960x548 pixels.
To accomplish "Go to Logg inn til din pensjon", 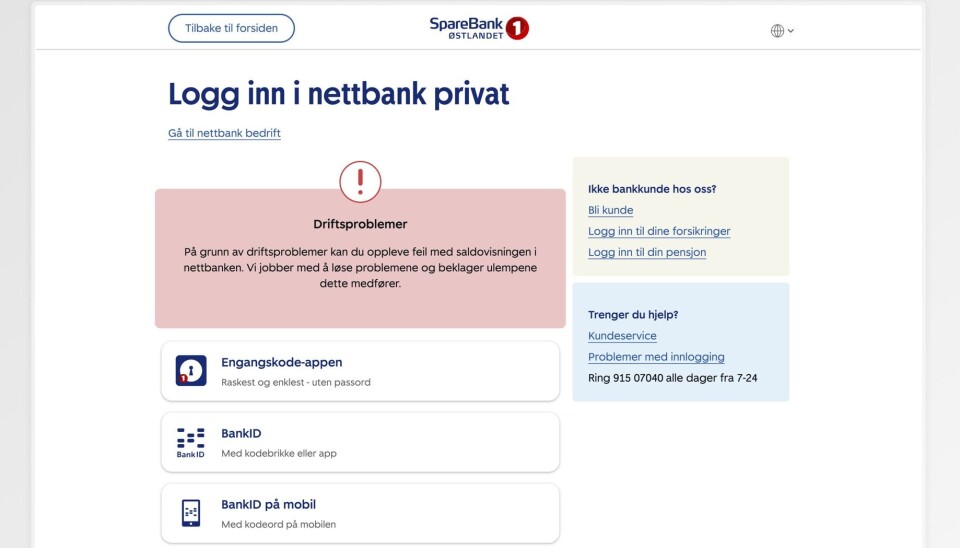I will [x=647, y=252].
